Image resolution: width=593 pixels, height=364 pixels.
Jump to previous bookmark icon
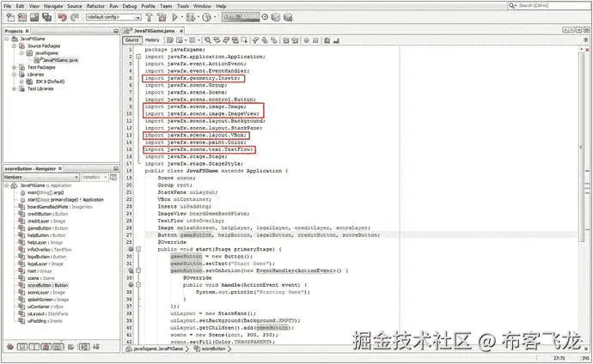(255, 39)
